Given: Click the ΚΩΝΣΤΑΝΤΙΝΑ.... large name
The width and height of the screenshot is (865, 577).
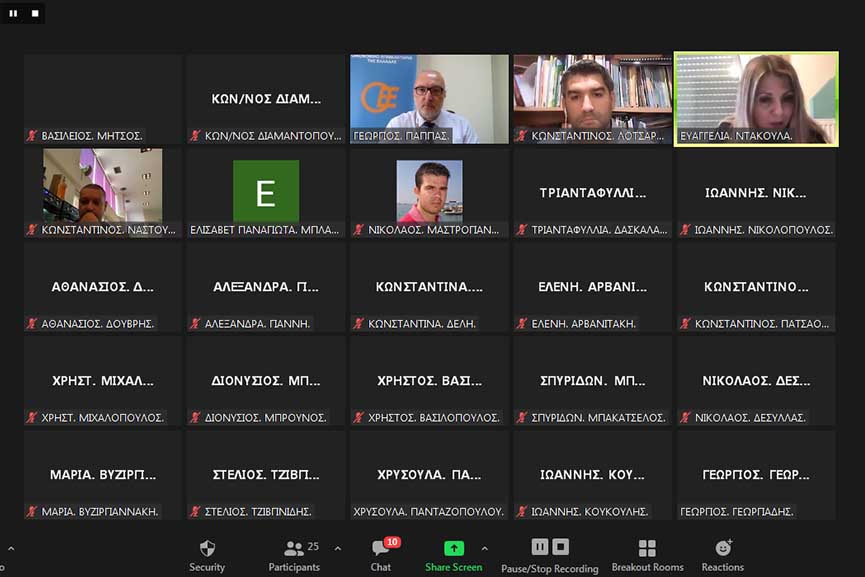Looking at the screenshot, I should point(429,287).
